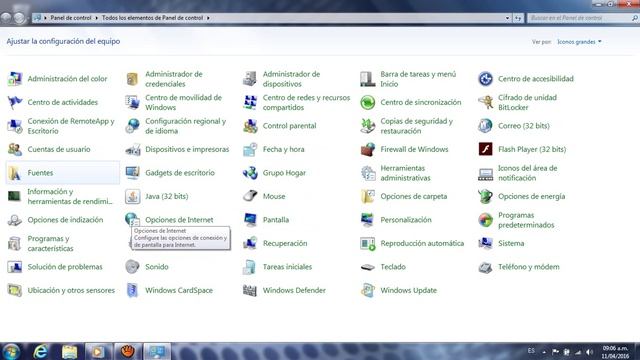This screenshot has width=640, height=360.
Task: Click Windows CardSpace link
Action: coord(179,291)
